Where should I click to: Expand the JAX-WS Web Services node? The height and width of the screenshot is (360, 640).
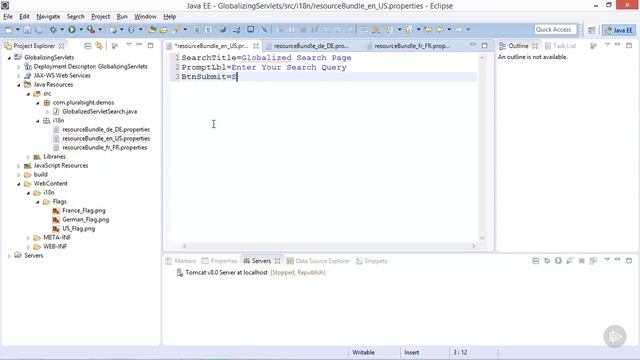coord(18,76)
